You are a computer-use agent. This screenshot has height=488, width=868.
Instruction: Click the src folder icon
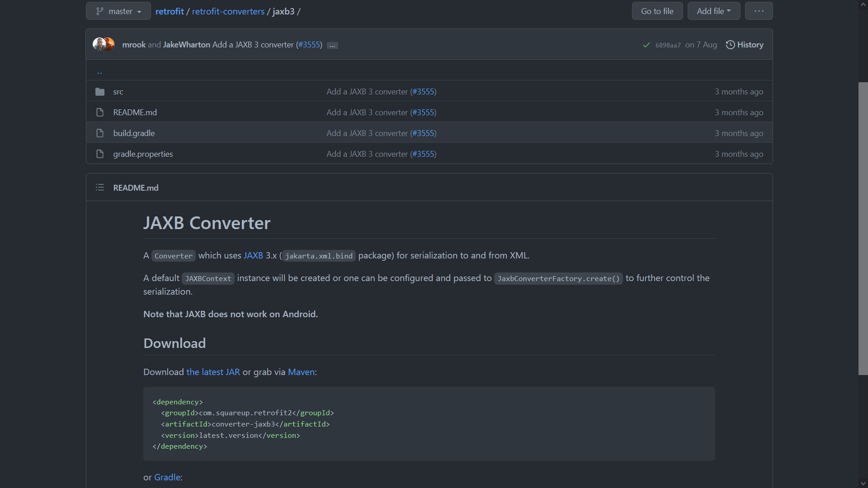pos(100,92)
